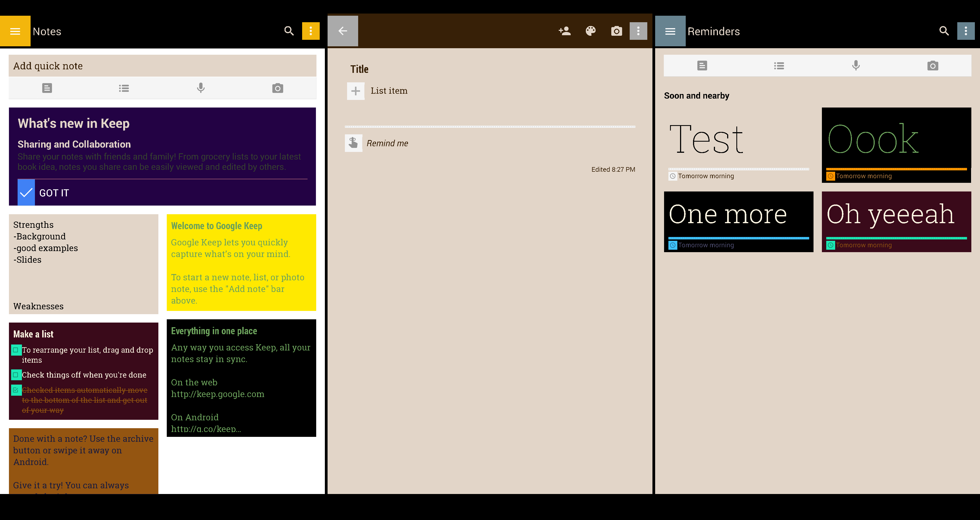Click the Edited 8:27 PM timestamp
The width and height of the screenshot is (980, 520).
pyautogui.click(x=613, y=169)
